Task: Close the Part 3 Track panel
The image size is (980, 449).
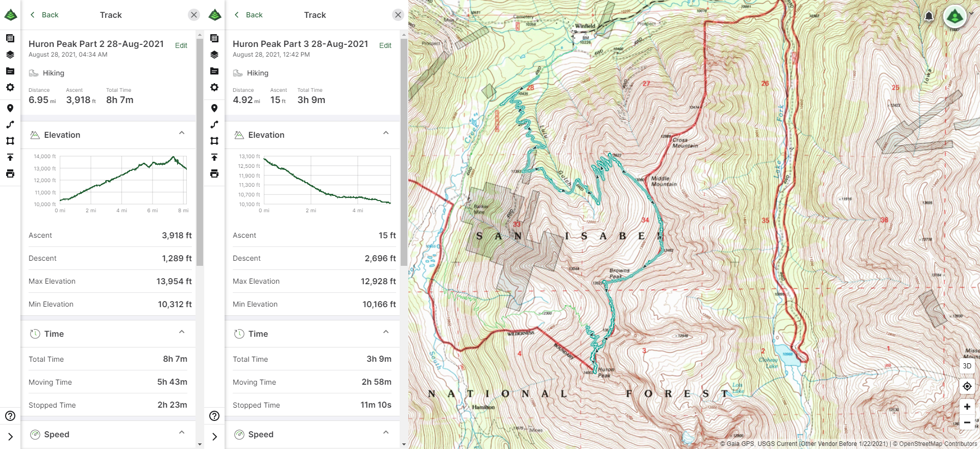Action: [x=398, y=15]
